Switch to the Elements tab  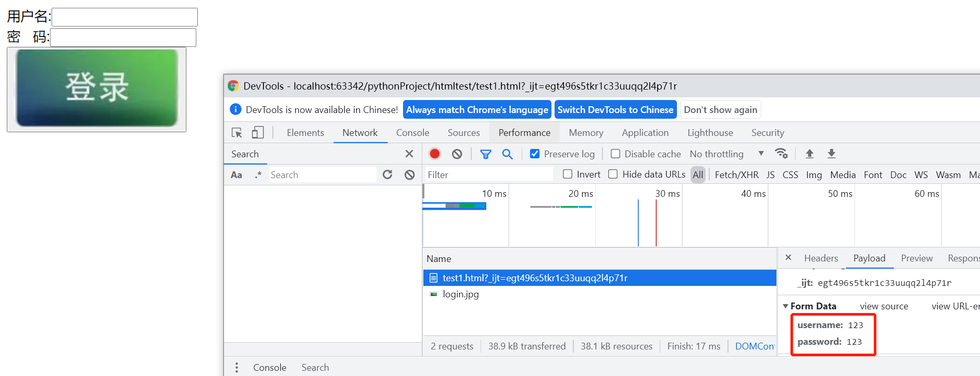(305, 133)
